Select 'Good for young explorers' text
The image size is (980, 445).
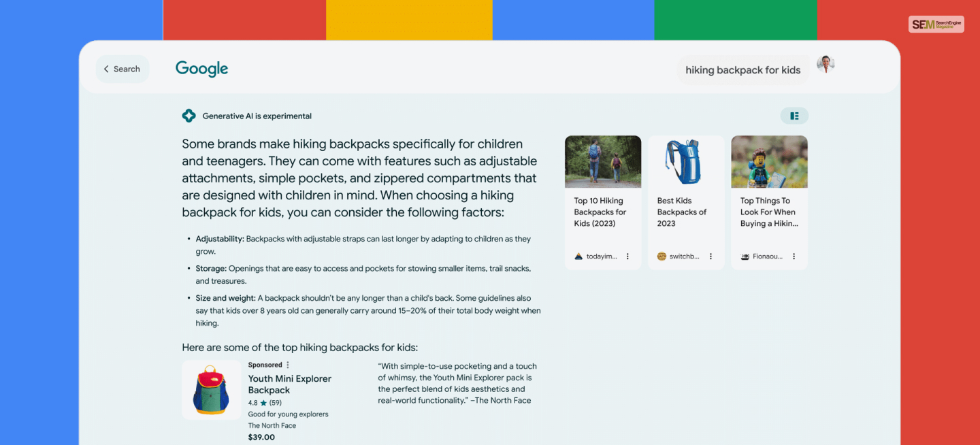(288, 414)
